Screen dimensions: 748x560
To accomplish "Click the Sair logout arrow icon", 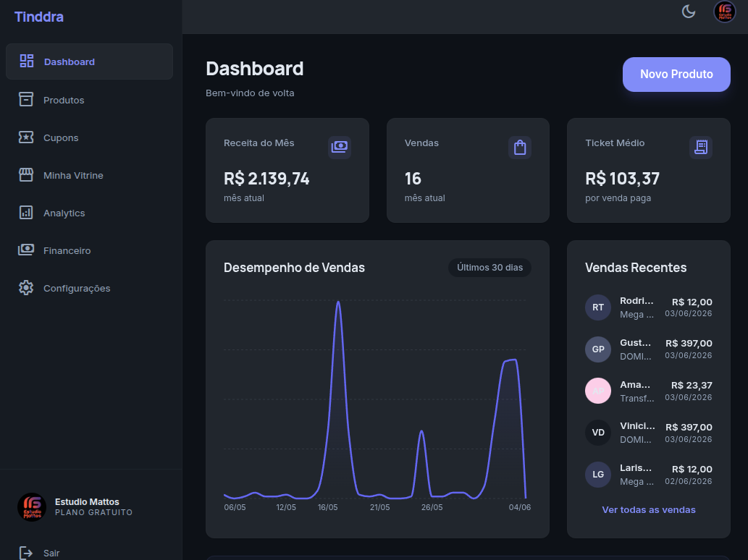I will 26,553.
